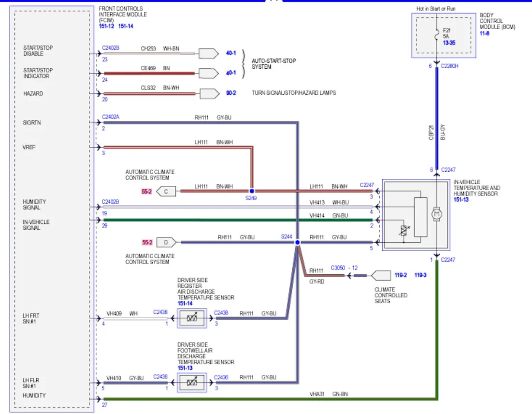
Task: Click off-page arrow on CE469 wire
Action: pos(209,73)
